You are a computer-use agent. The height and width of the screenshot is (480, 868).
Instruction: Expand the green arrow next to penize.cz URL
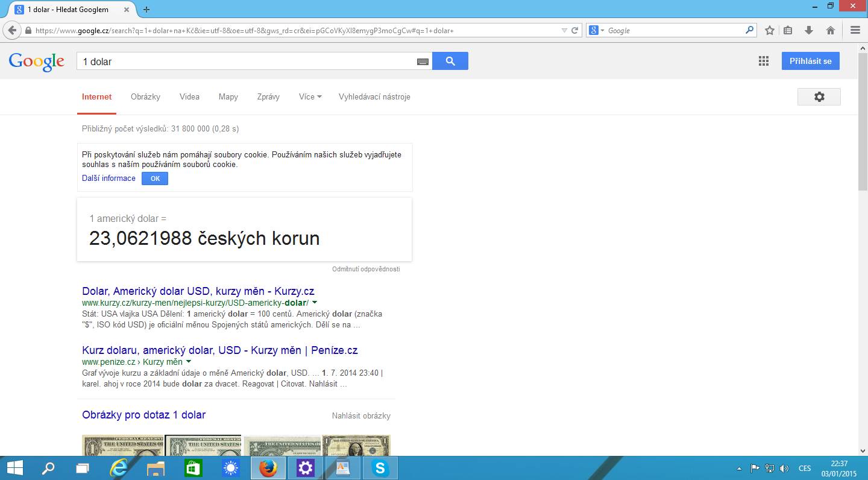pos(189,362)
